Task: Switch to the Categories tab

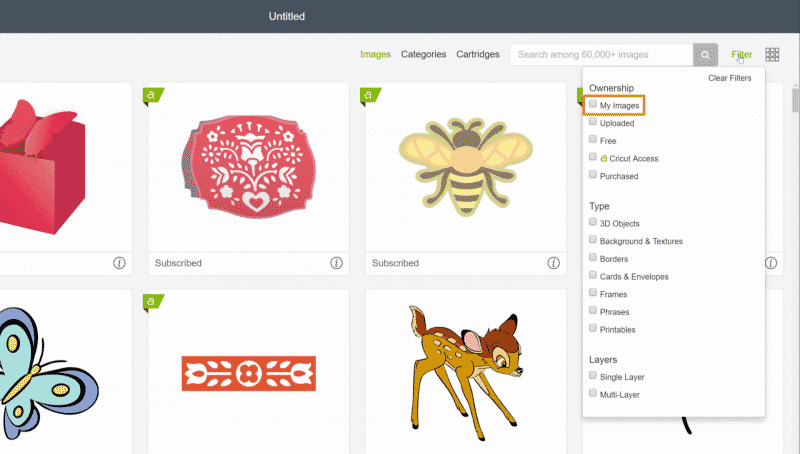Action: (x=423, y=54)
